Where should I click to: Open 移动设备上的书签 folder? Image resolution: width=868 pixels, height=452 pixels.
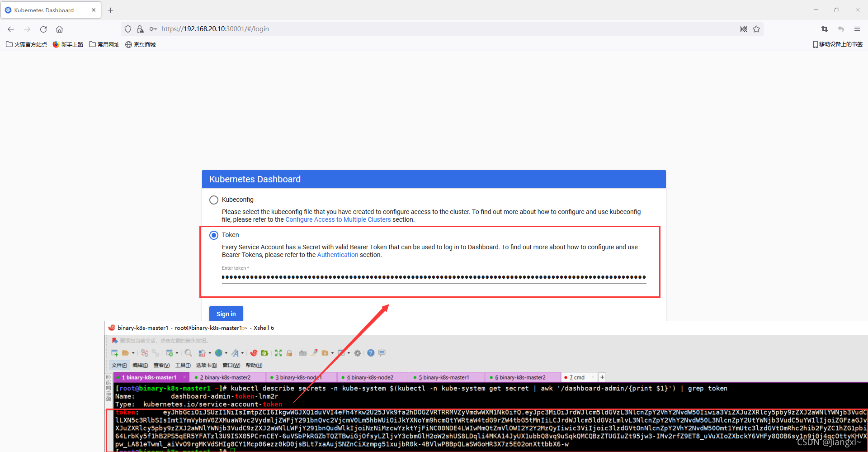[x=838, y=44]
